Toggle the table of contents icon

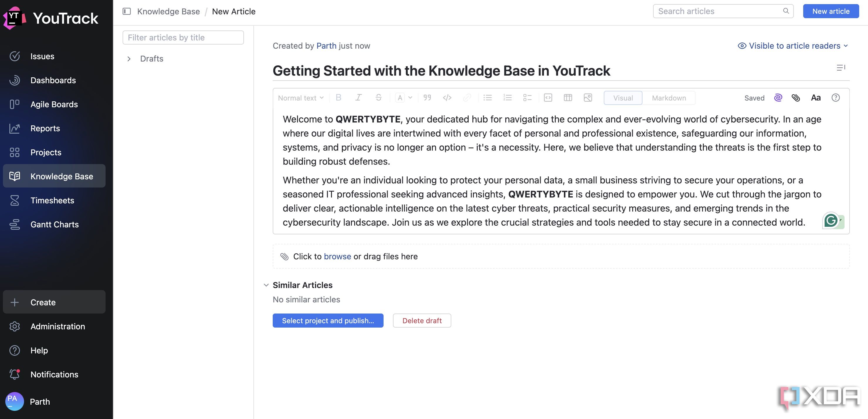click(x=841, y=68)
